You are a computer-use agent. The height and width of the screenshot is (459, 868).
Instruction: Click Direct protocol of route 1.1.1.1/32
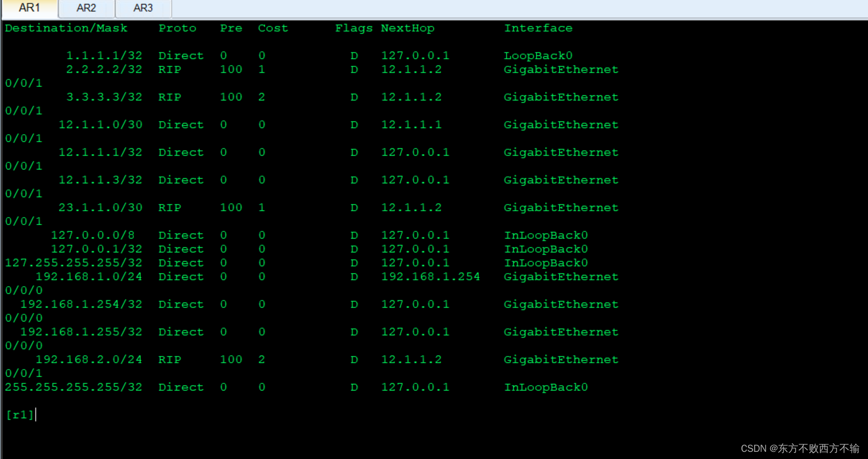click(x=181, y=55)
